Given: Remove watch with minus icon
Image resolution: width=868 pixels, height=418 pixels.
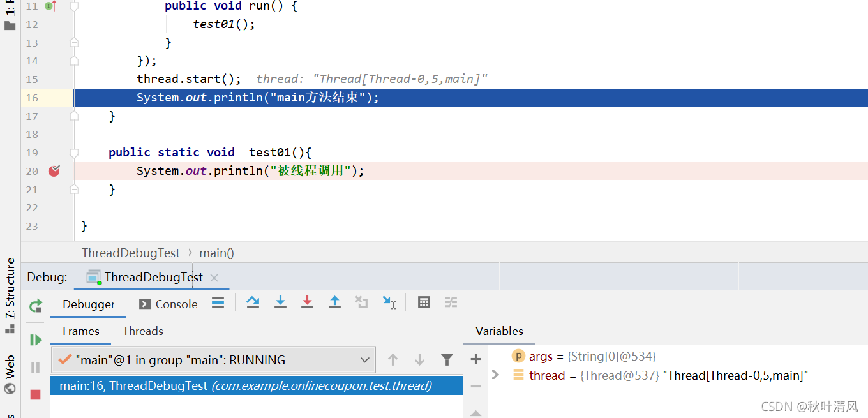Looking at the screenshot, I should (475, 386).
